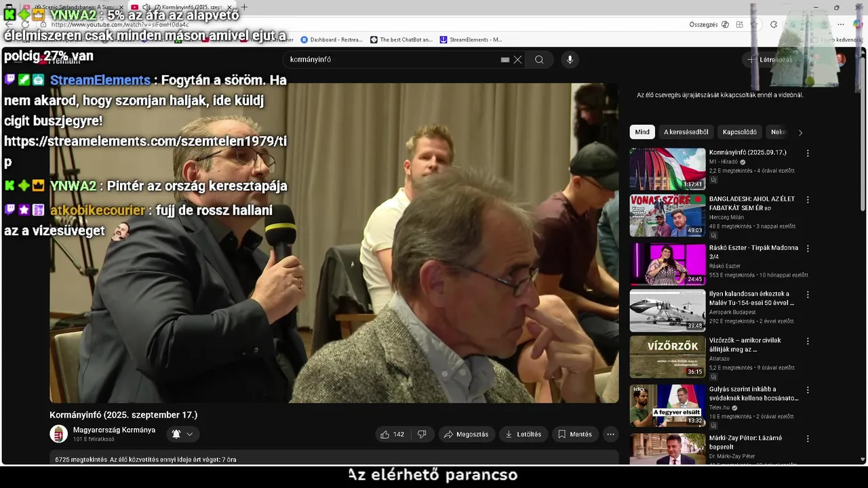Open options menu for Kormányinfó M1 suggestion

(x=807, y=153)
